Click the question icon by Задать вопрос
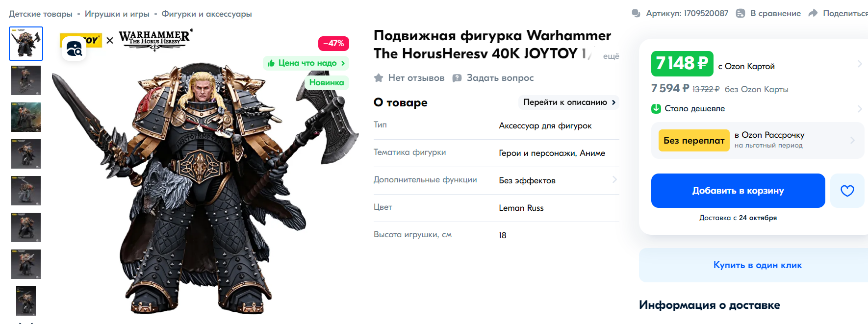Screen dimensions: 868x324 point(457,77)
